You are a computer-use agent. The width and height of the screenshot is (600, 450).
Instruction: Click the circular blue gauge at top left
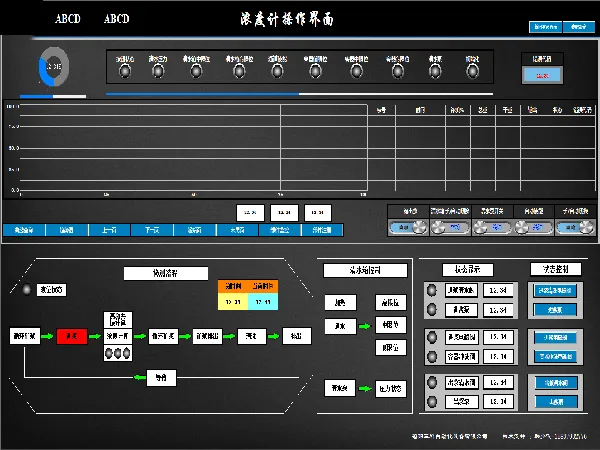tap(54, 68)
